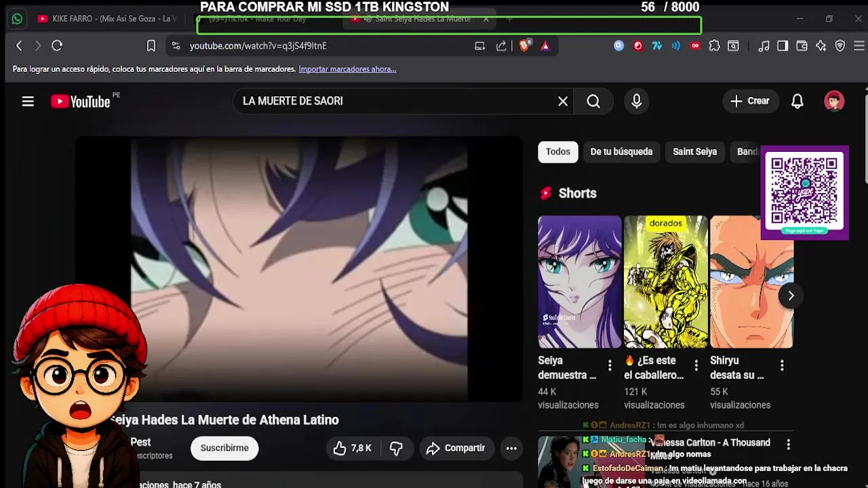Open YouTube notifications bell

point(797,101)
